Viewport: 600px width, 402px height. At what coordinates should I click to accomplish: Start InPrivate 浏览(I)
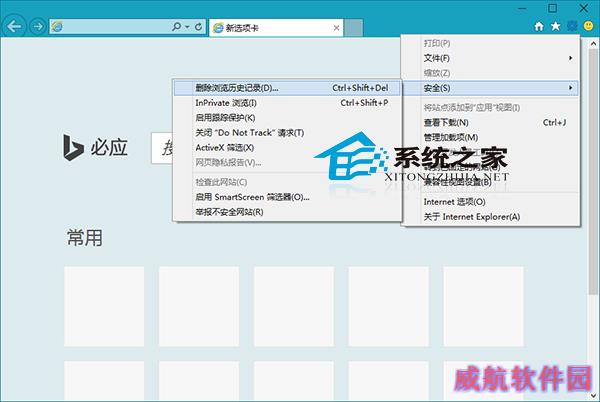[287, 103]
